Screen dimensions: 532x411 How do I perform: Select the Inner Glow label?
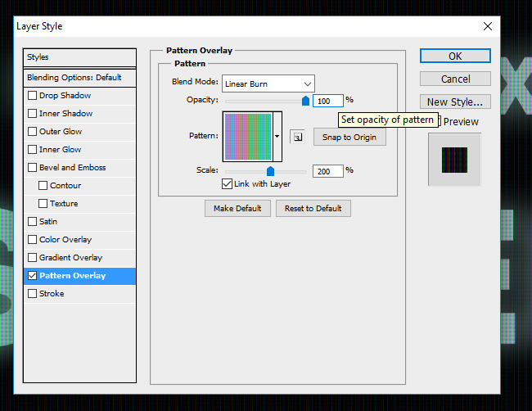tap(60, 149)
